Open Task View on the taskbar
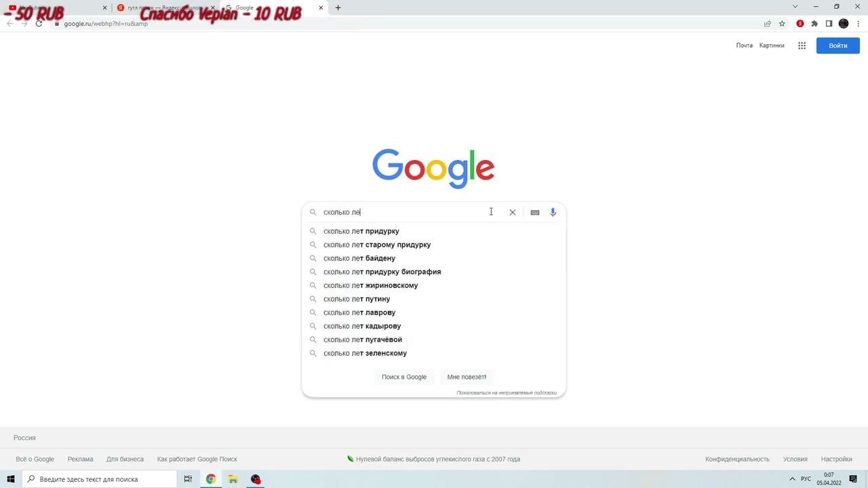Screen dimensions: 868x488 pos(188,479)
